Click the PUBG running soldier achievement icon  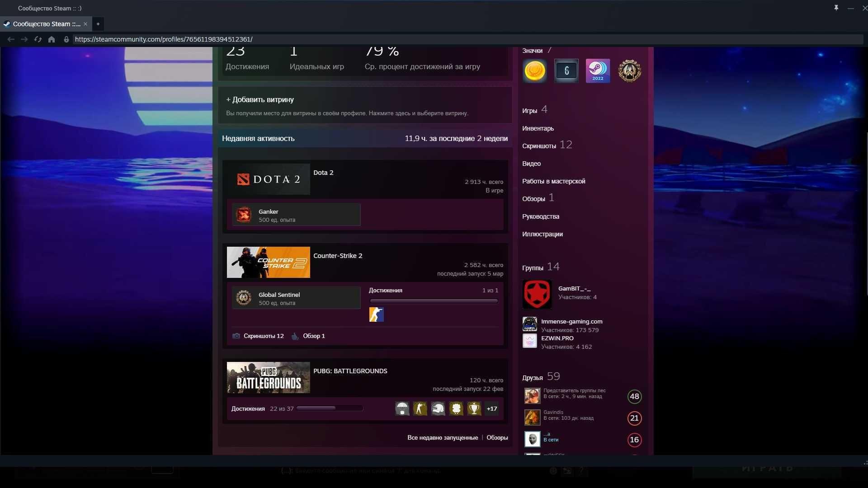[x=420, y=408]
